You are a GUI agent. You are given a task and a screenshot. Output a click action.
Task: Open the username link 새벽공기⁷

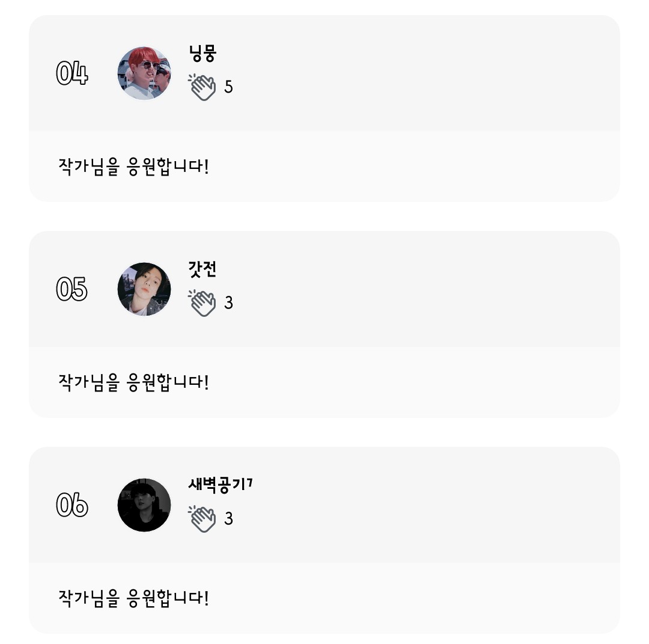[220, 485]
